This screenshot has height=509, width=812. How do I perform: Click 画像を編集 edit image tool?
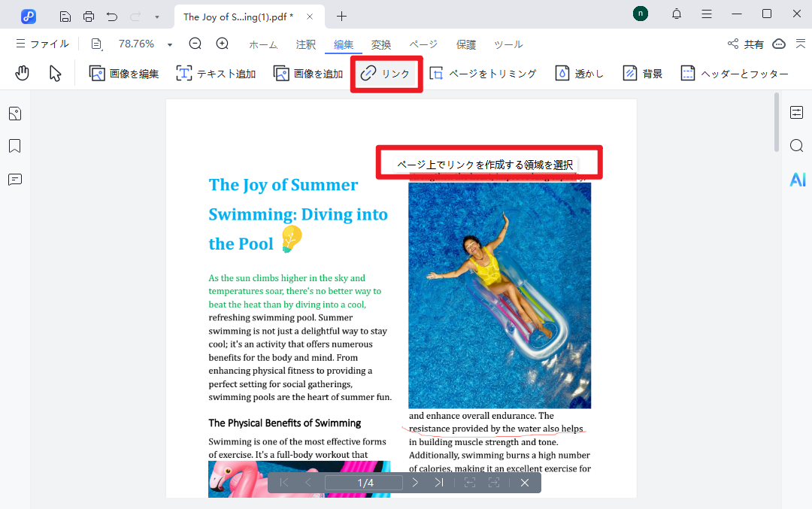(124, 74)
